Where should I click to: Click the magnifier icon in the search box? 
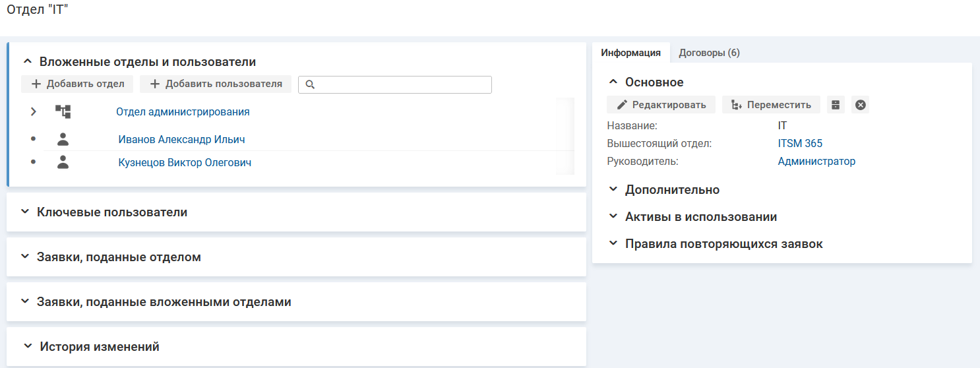coord(310,85)
